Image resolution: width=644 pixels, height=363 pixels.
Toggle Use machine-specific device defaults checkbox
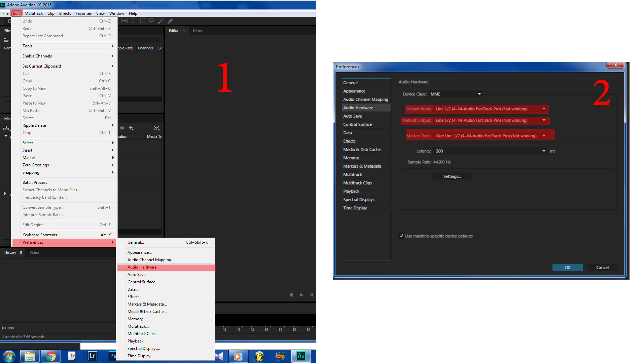pos(401,236)
